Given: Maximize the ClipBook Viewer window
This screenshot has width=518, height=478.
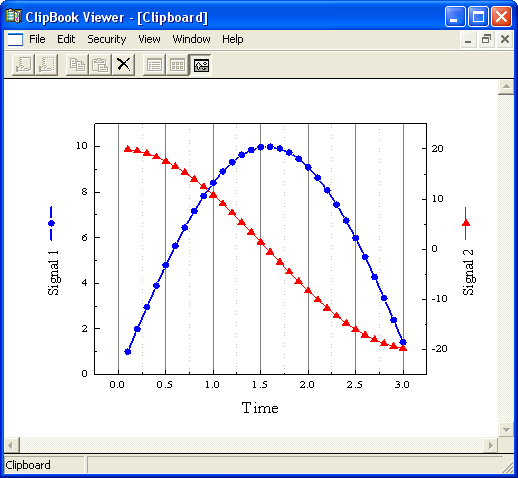Looking at the screenshot, I should (478, 17).
